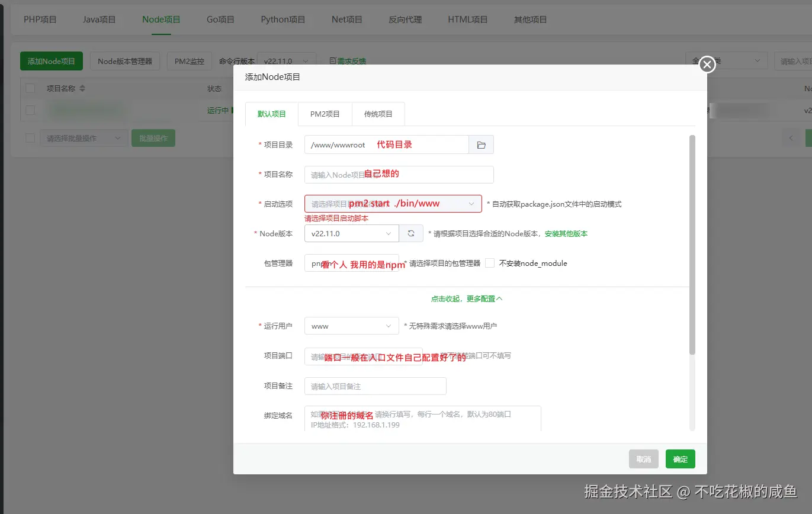This screenshot has height=514, width=812.
Task: Close the Add Node project dialog
Action: (707, 65)
